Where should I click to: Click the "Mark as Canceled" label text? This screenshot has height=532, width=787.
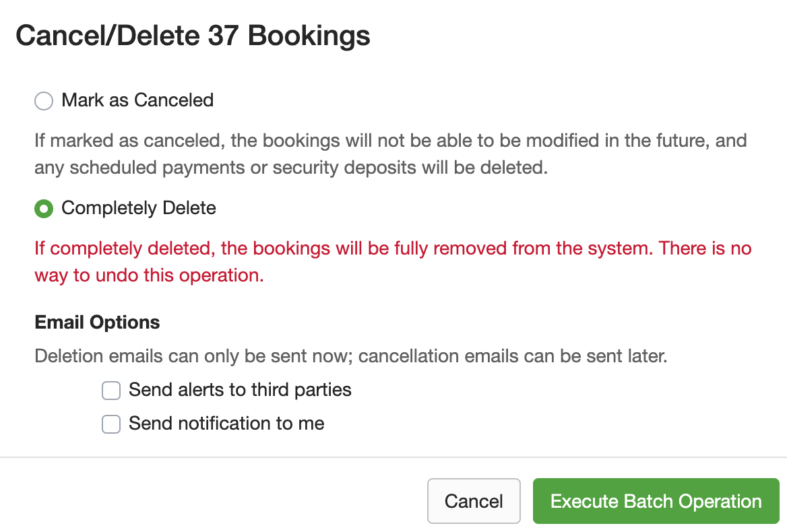pos(137,100)
